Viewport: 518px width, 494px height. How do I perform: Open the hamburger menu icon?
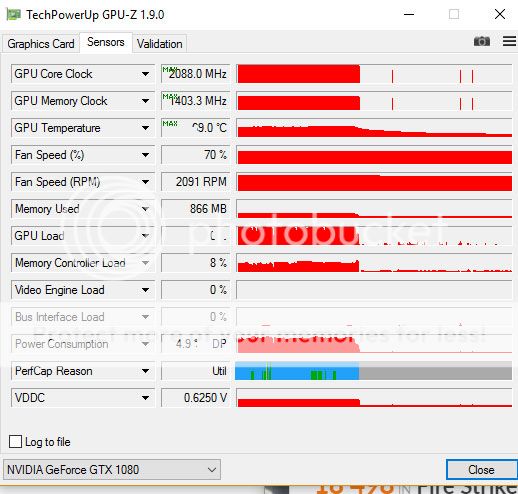pos(509,41)
